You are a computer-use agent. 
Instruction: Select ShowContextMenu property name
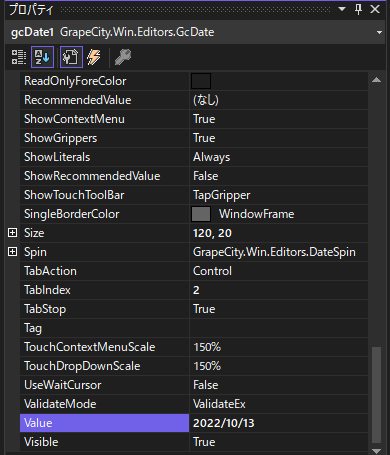[74, 119]
